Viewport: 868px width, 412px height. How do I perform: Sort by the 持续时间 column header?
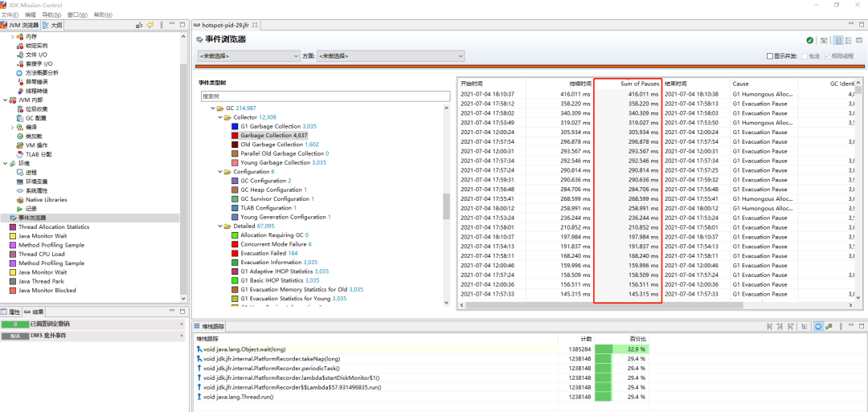(560, 84)
